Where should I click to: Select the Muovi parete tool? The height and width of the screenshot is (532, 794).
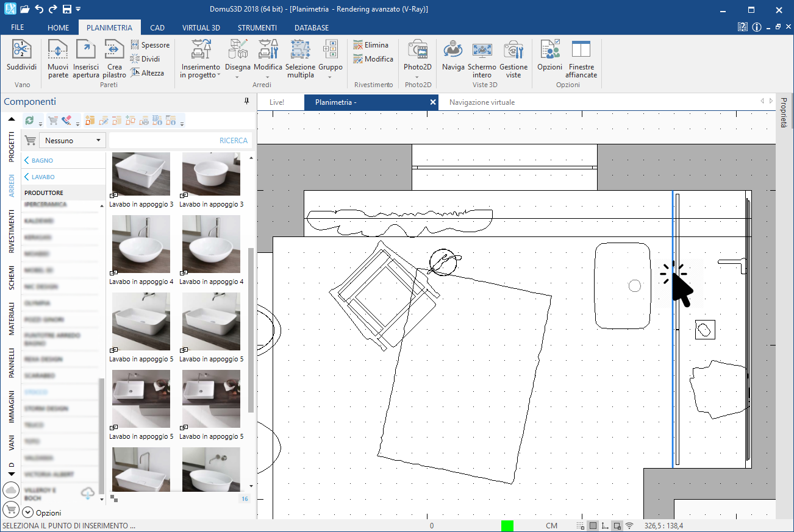pyautogui.click(x=58, y=59)
